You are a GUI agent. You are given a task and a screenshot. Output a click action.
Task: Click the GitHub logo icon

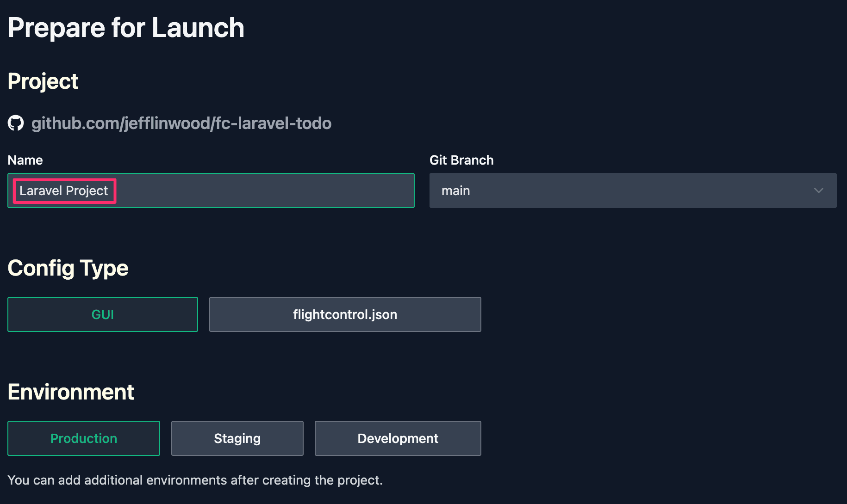pos(16,123)
